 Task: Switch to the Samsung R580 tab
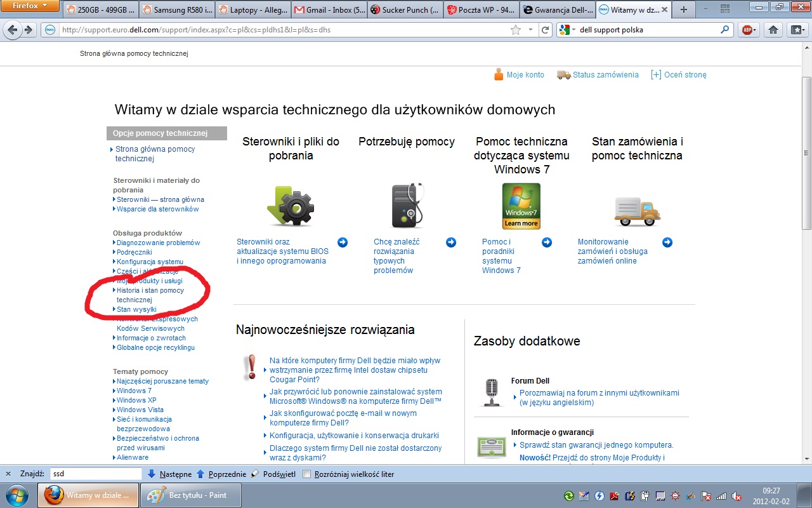[x=176, y=10]
